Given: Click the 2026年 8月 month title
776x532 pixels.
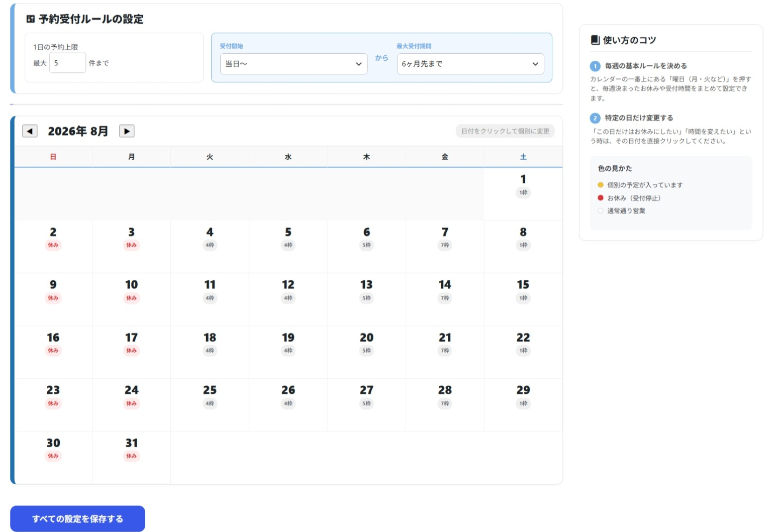Looking at the screenshot, I should (x=78, y=131).
